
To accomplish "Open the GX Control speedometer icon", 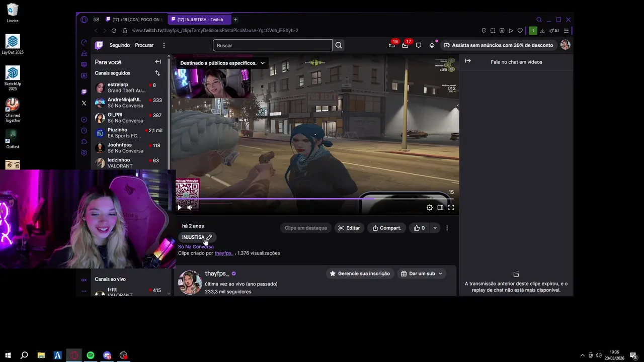I will 84,42.
